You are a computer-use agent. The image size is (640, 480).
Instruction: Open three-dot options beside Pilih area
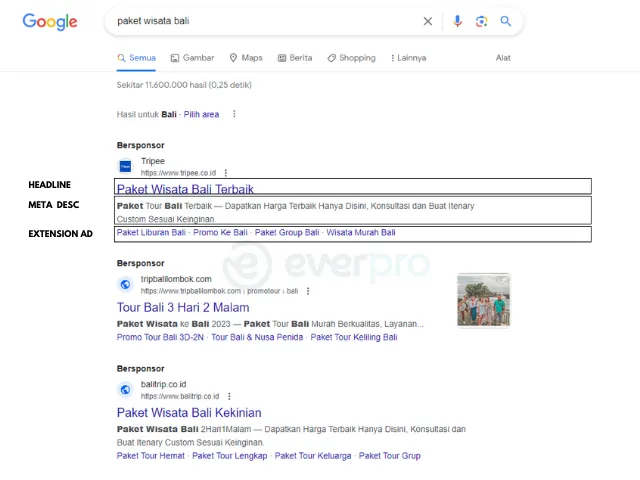(234, 114)
